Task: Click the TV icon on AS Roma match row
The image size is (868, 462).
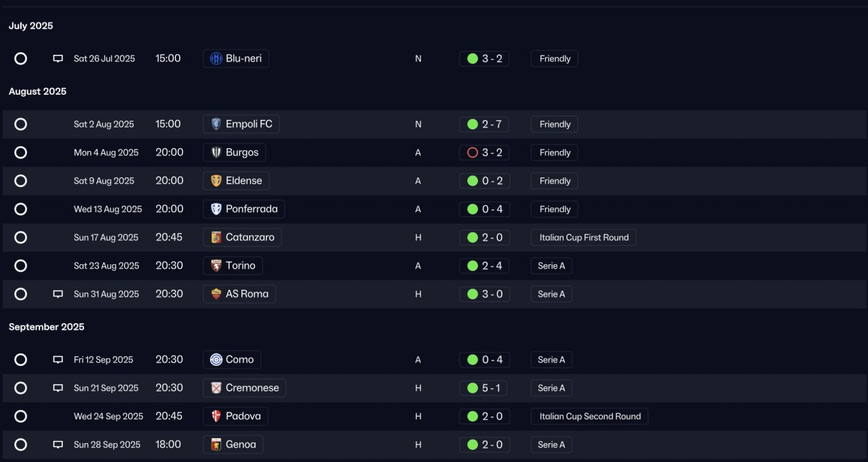Action: click(58, 294)
